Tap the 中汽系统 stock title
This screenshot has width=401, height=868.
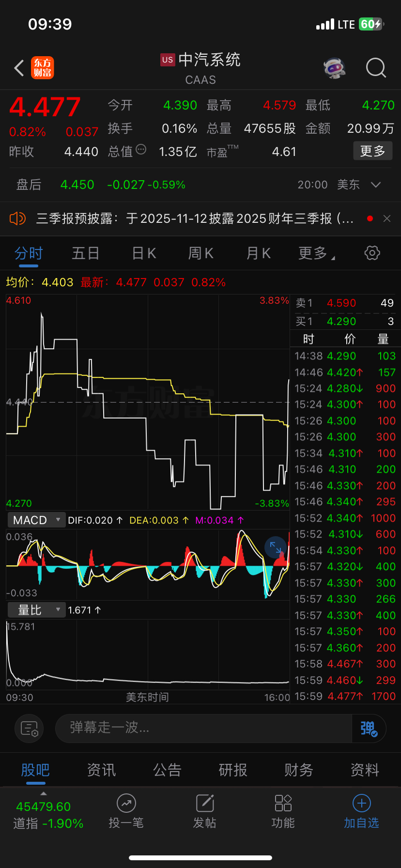coord(209,60)
